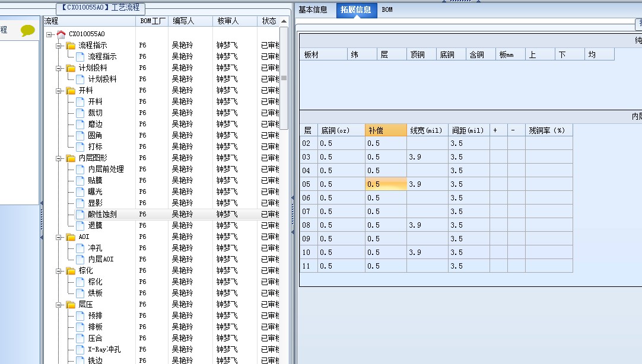Click the tree list vertical scrollbar thumb
This screenshot has height=364, width=642.
pos(284,78)
